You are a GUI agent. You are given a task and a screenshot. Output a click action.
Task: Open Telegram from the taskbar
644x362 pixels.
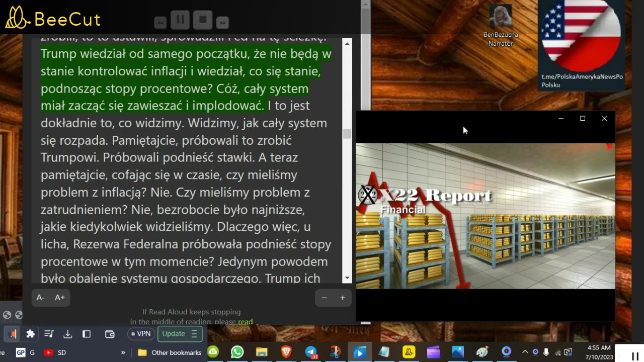(311, 352)
